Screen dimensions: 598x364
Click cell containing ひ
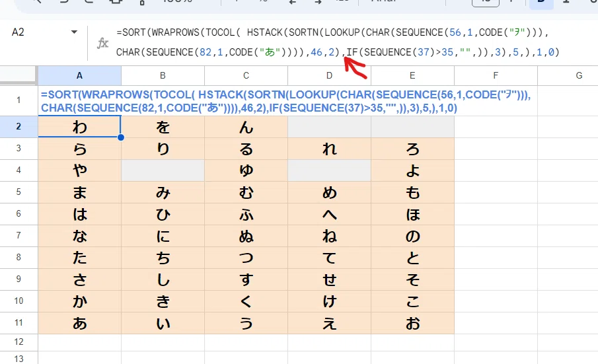click(x=163, y=213)
